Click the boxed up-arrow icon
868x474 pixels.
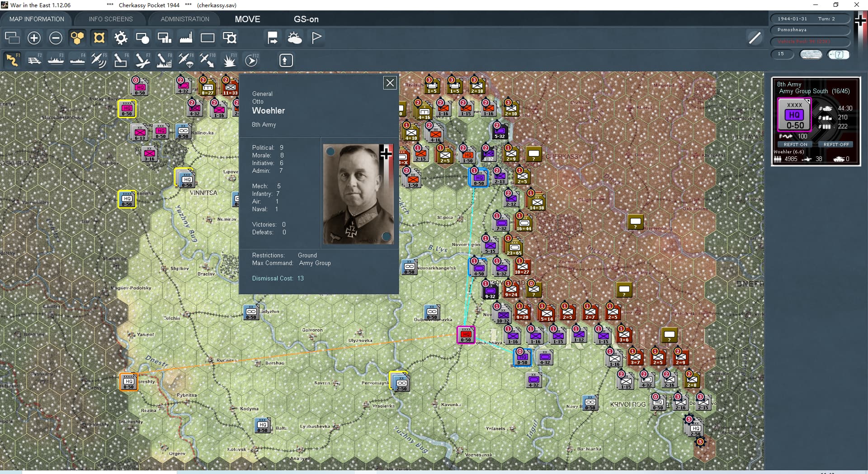tap(286, 60)
